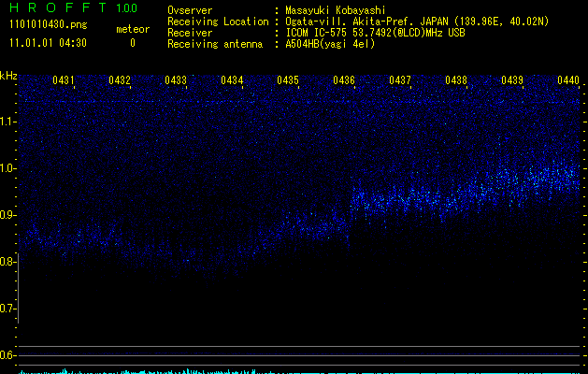
Task: Select the 1.1 frequency axis tick
Action: click(x=8, y=122)
